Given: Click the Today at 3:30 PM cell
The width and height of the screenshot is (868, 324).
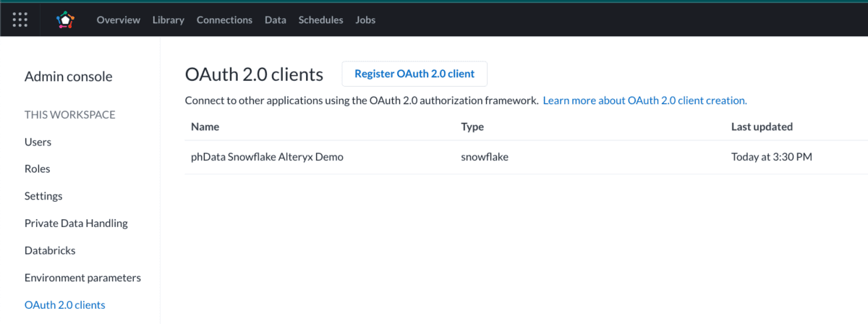Looking at the screenshot, I should (x=772, y=157).
